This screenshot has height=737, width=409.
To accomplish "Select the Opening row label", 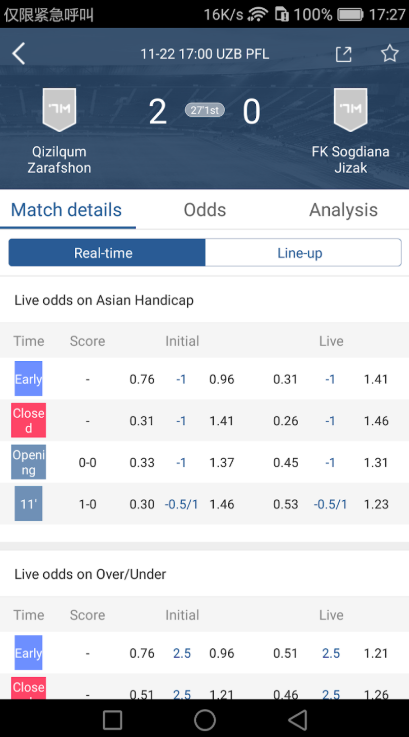I will tap(29, 462).
